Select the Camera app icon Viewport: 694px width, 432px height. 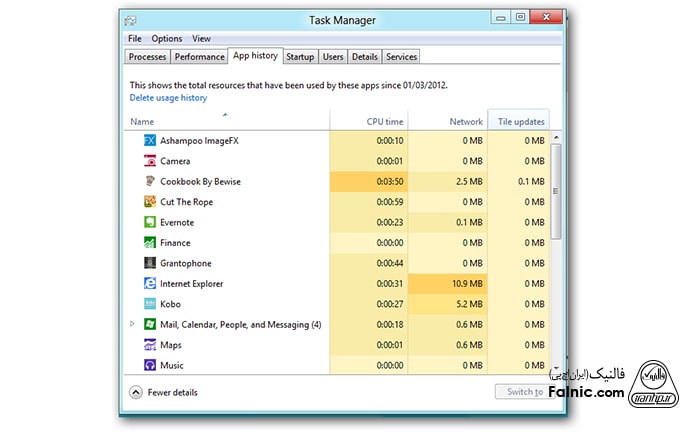[x=150, y=161]
